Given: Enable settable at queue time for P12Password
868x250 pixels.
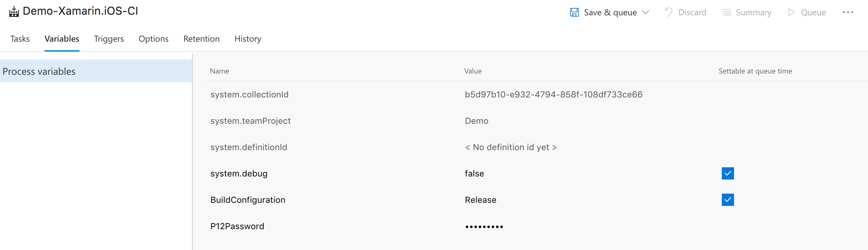Looking at the screenshot, I should point(728,226).
